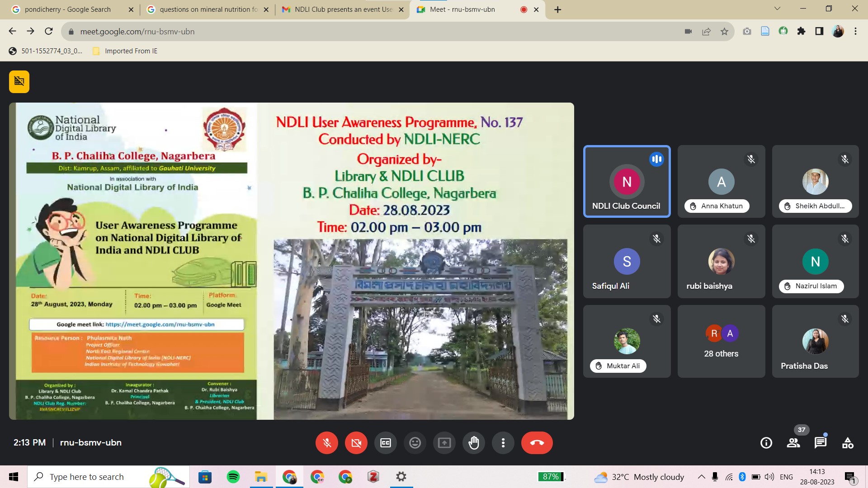This screenshot has height=488, width=868.
Task: Bookmark this page star
Action: pos(724,31)
